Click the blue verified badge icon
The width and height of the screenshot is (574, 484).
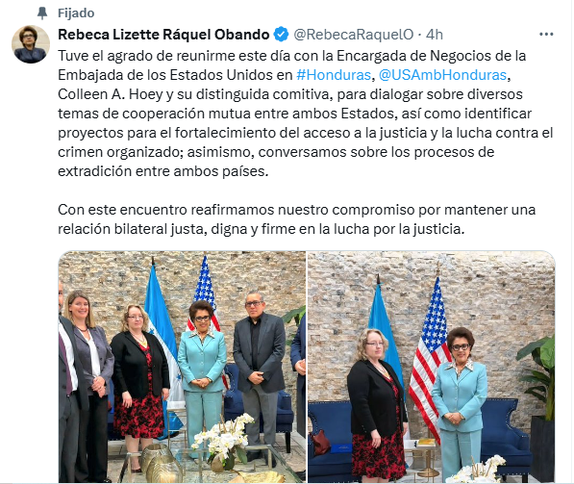[x=281, y=34]
